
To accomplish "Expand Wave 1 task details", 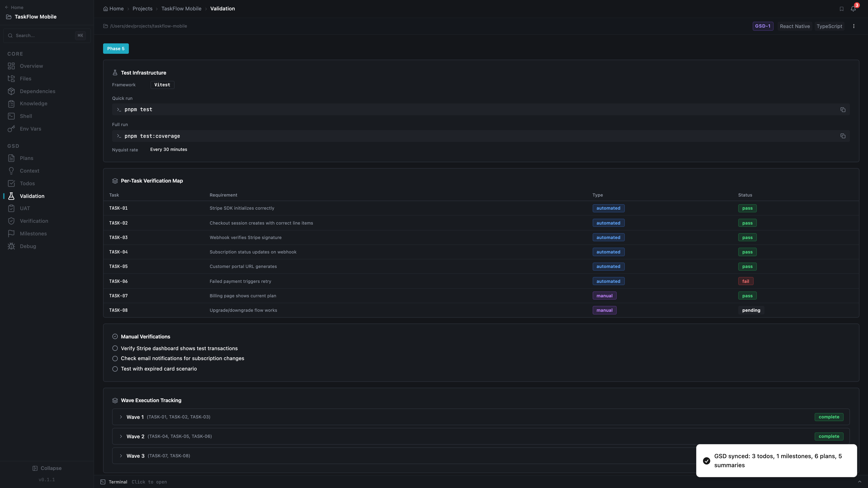I will [121, 417].
